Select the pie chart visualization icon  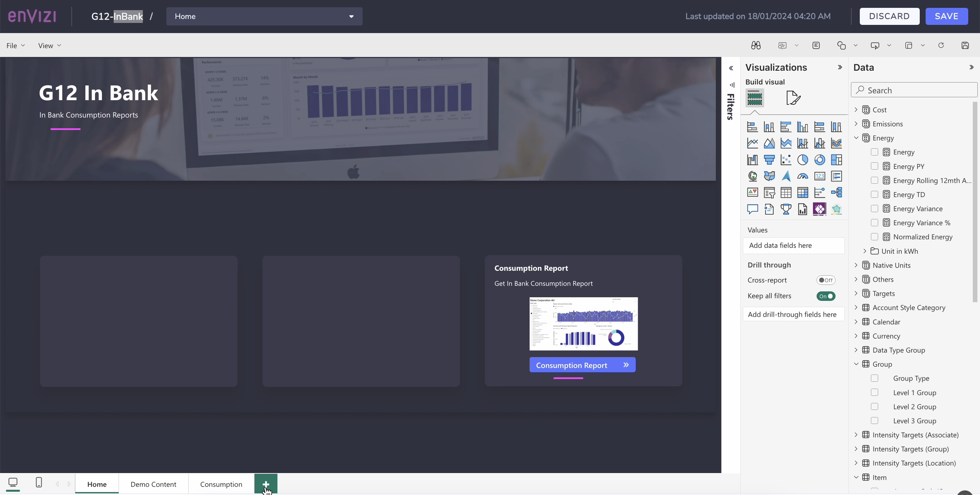pyautogui.click(x=803, y=160)
